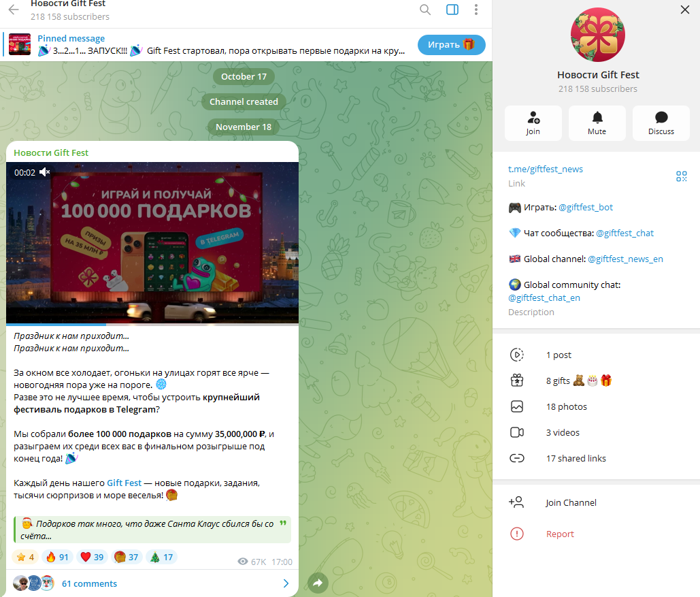The width and height of the screenshot is (700, 597).
Task: Seek on the video progress bar
Action: [152, 325]
